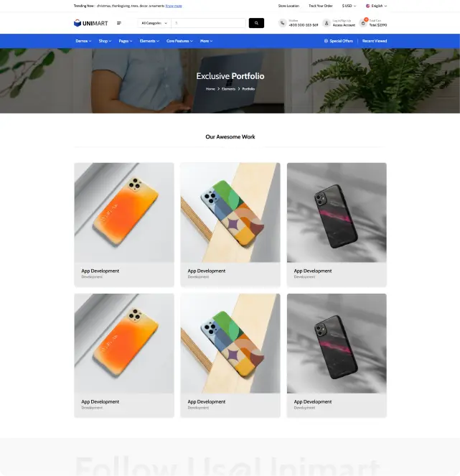Expand the All Categories dropdown

(154, 23)
